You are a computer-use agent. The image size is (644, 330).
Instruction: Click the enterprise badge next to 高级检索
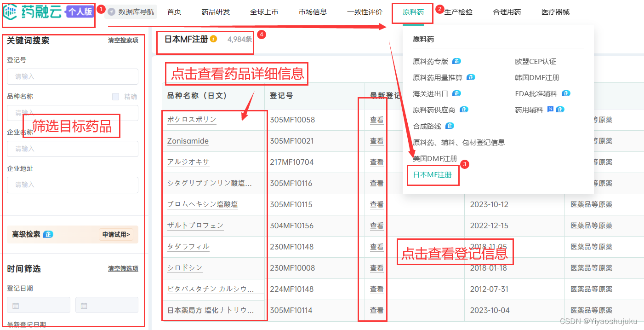(48, 234)
